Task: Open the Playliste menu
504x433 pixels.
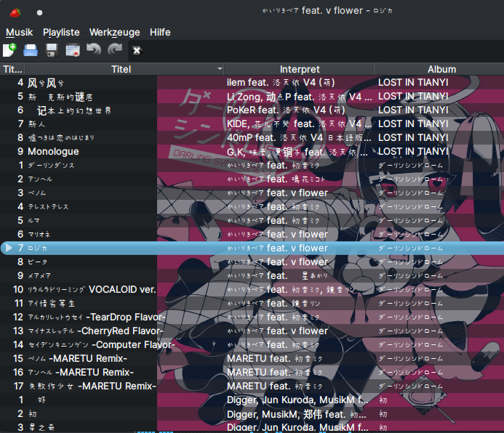Action: tap(61, 32)
